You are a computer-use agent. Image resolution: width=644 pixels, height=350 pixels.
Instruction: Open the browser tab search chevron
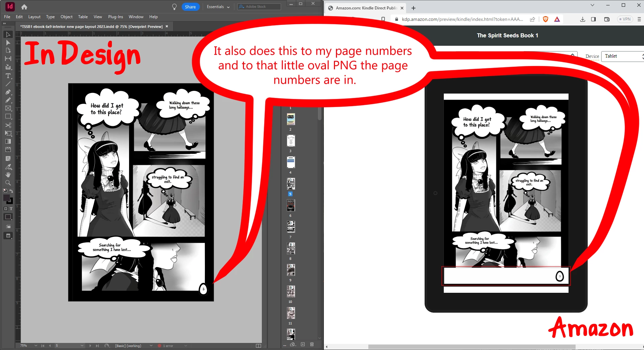point(592,5)
